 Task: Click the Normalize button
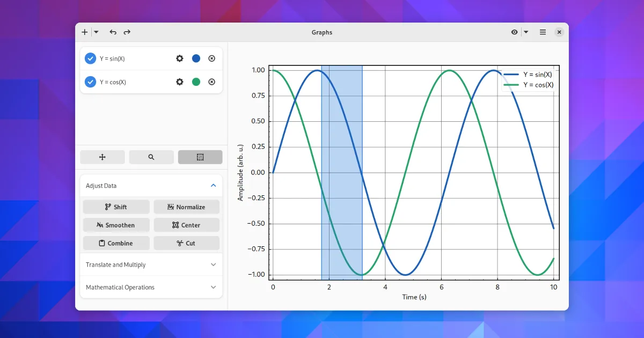[x=186, y=207]
